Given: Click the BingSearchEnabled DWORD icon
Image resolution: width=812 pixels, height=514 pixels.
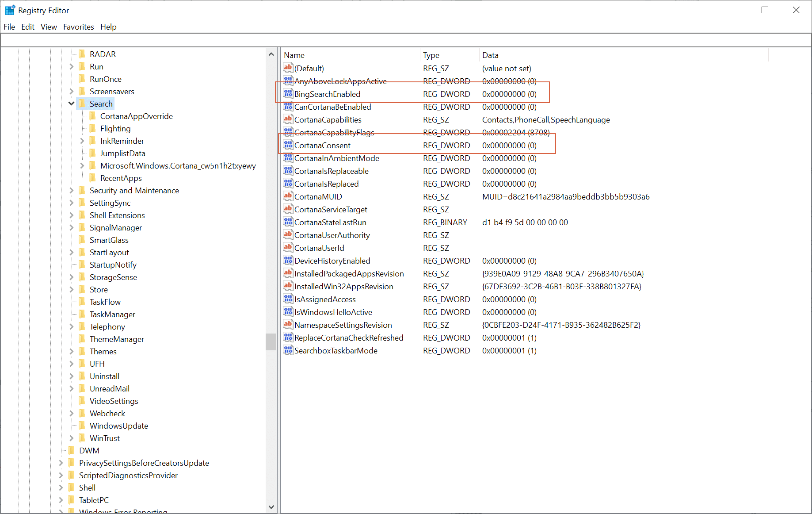Looking at the screenshot, I should (x=288, y=93).
